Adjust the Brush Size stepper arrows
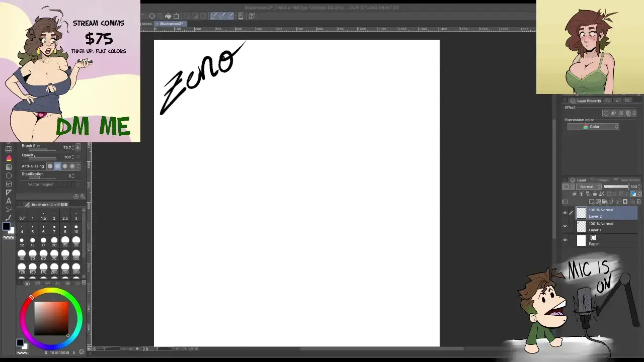 73,148
